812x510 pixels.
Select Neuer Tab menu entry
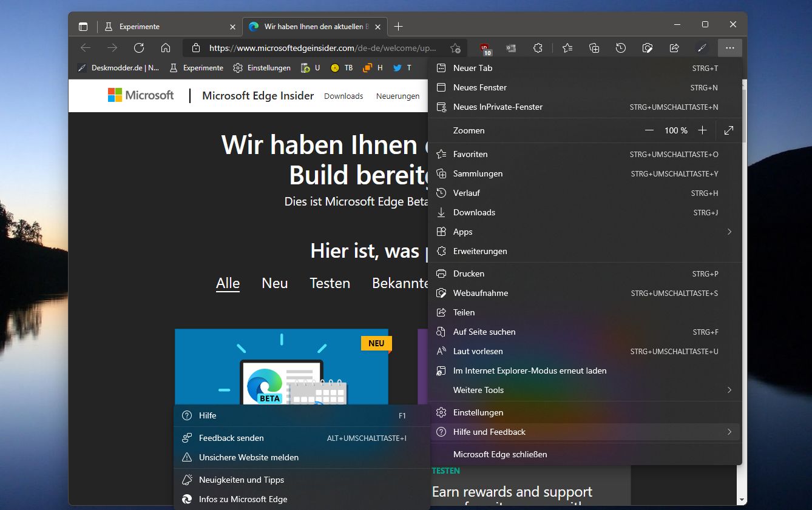pyautogui.click(x=585, y=69)
